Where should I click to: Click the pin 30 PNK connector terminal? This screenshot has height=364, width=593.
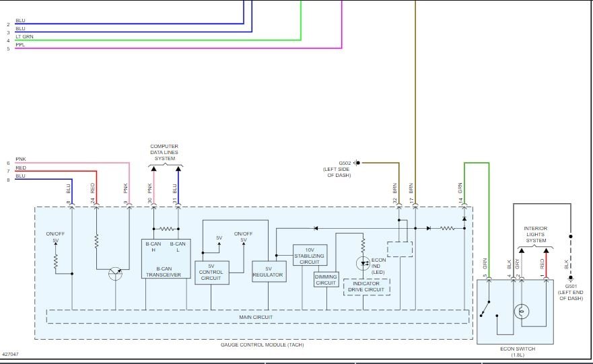[x=153, y=205]
